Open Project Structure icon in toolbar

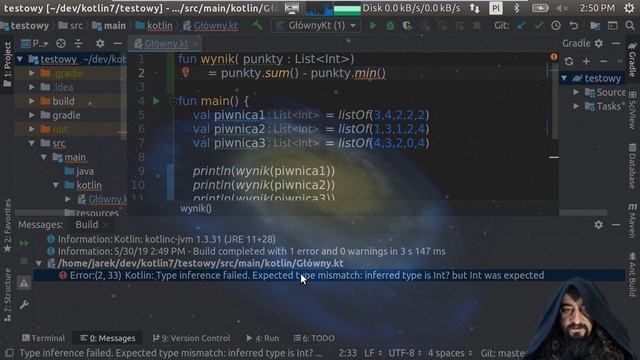(595, 26)
